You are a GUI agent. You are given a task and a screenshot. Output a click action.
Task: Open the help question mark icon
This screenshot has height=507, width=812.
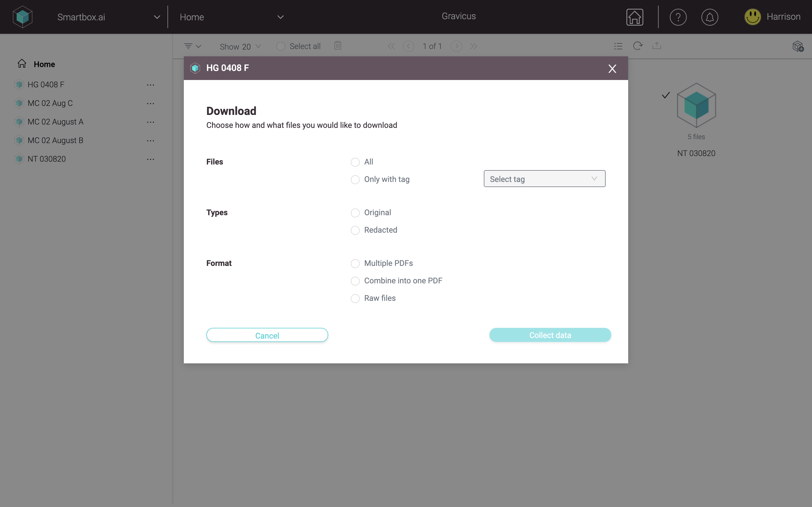678,17
